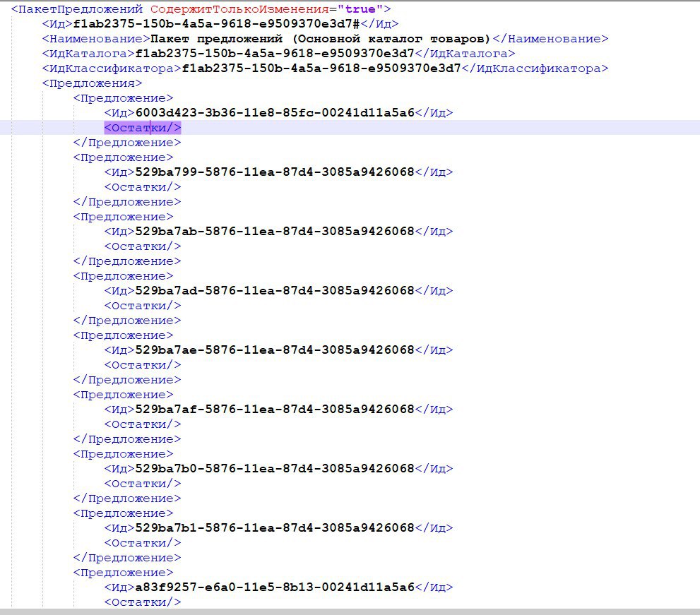Click Предложение opening tag above Ид 529ba7ae
The width and height of the screenshot is (700, 615).
[x=123, y=335]
